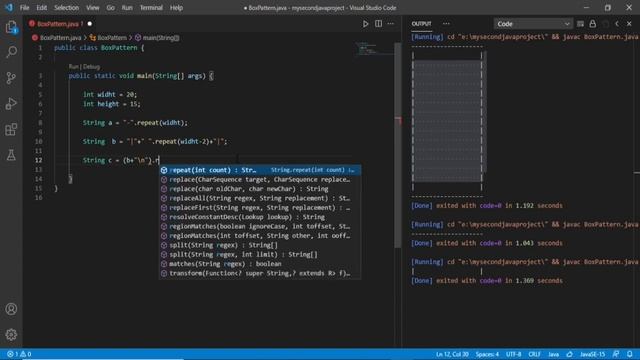Open the Edit menu
Screen dimensions: 640x360
(42, 8)
